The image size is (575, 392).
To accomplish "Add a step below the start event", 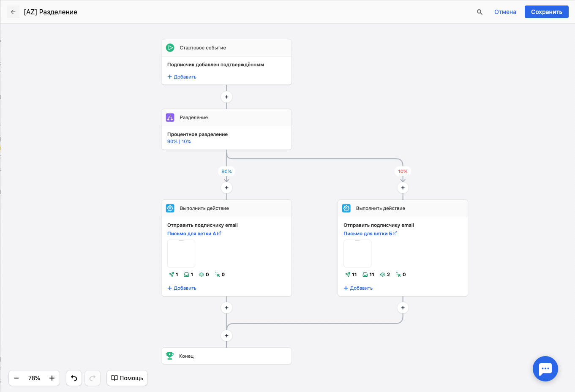I will coord(226,97).
